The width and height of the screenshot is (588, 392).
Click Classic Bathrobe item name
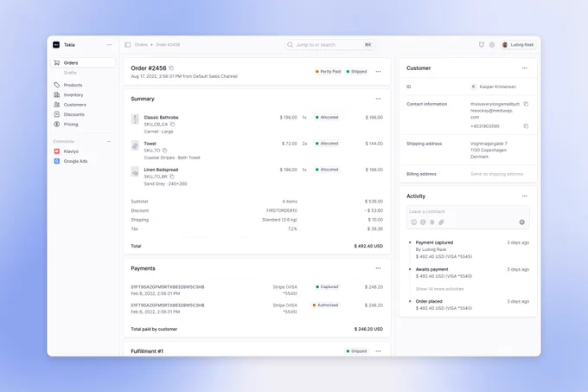(x=161, y=118)
